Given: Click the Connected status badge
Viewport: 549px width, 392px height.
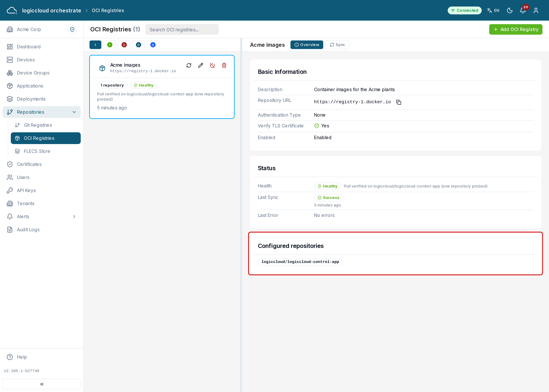Looking at the screenshot, I should 465,10.
